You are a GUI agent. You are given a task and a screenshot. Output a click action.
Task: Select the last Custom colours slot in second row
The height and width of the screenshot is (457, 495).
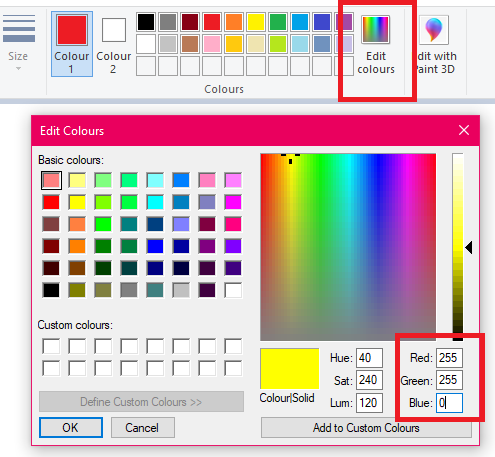(233, 368)
